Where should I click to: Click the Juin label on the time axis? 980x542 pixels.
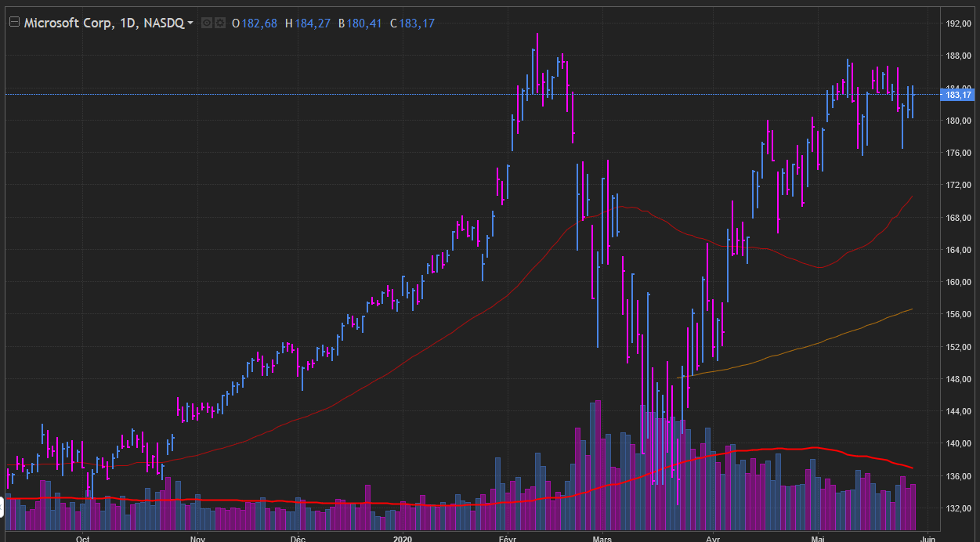pos(927,539)
